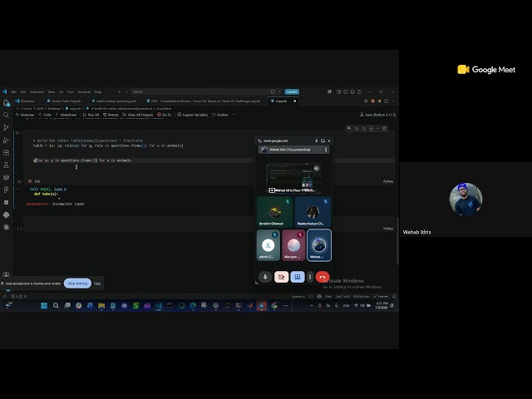
Task: Toggle the camera off button in Meet
Action: (x=281, y=277)
